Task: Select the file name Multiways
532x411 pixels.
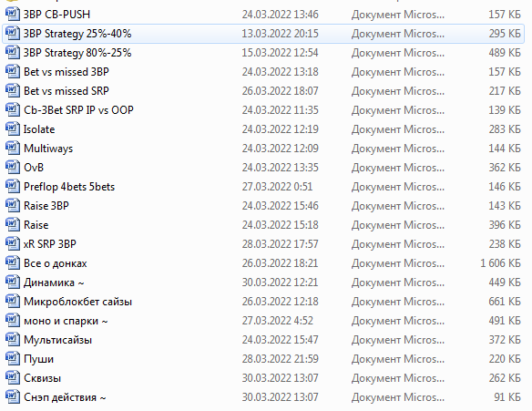Action: click(48, 149)
